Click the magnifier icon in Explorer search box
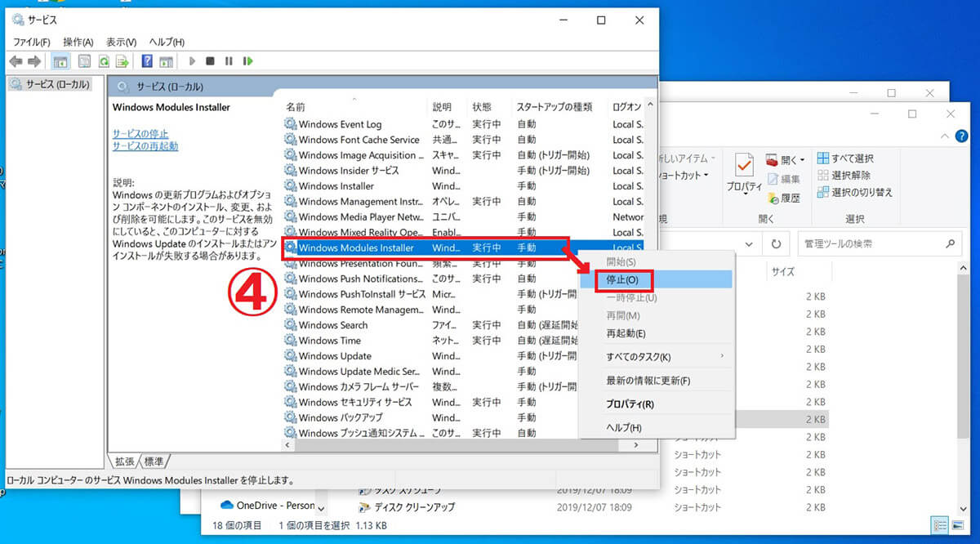Image resolution: width=980 pixels, height=544 pixels. click(x=949, y=243)
